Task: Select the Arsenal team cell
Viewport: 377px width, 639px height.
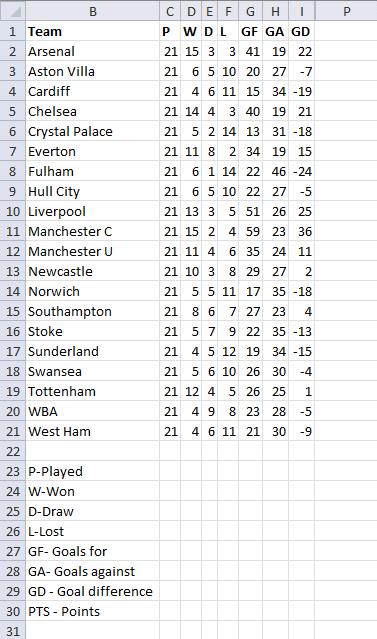Action: click(x=93, y=51)
